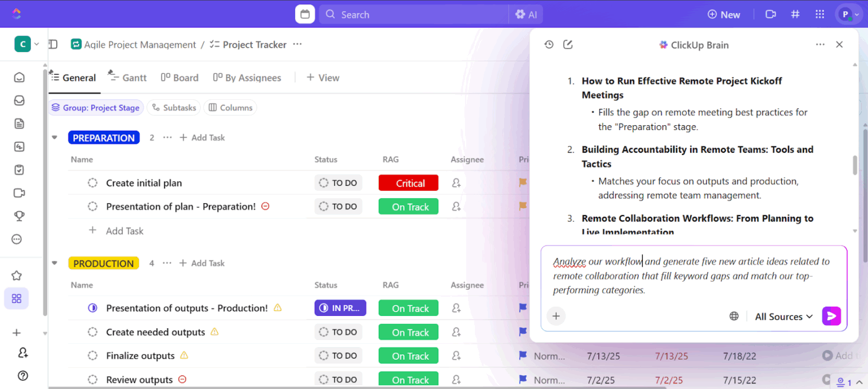The height and width of the screenshot is (389, 868).
Task: Open the Inbox icon in the sidebar
Action: [19, 100]
